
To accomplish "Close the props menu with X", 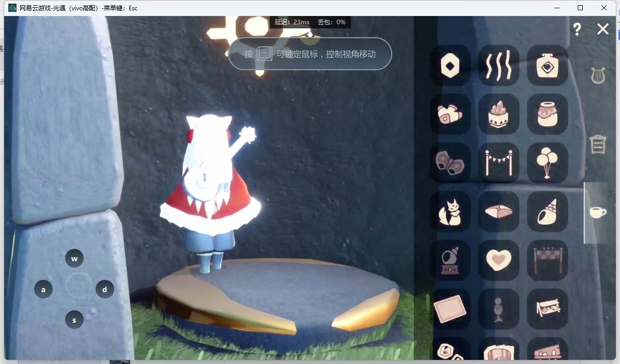I will 602,29.
